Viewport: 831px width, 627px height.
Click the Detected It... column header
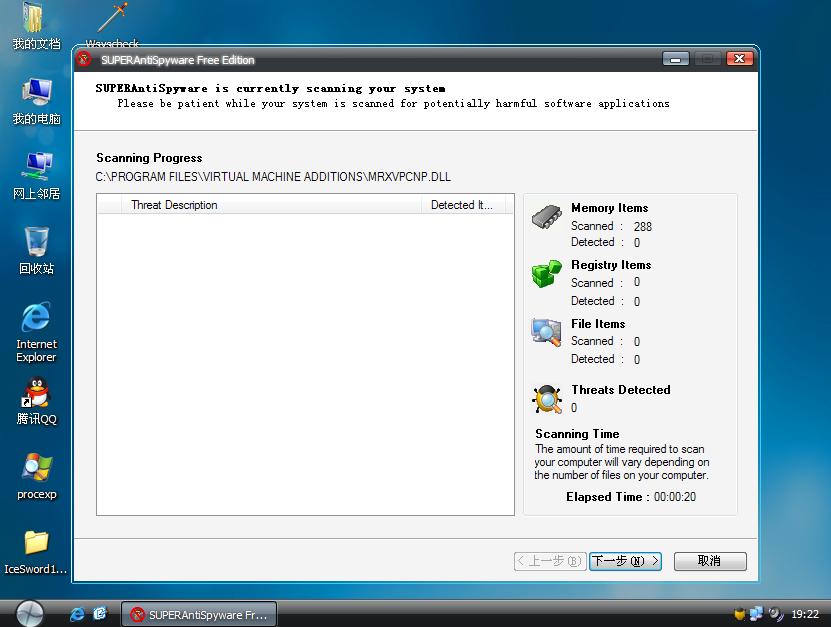click(x=463, y=205)
